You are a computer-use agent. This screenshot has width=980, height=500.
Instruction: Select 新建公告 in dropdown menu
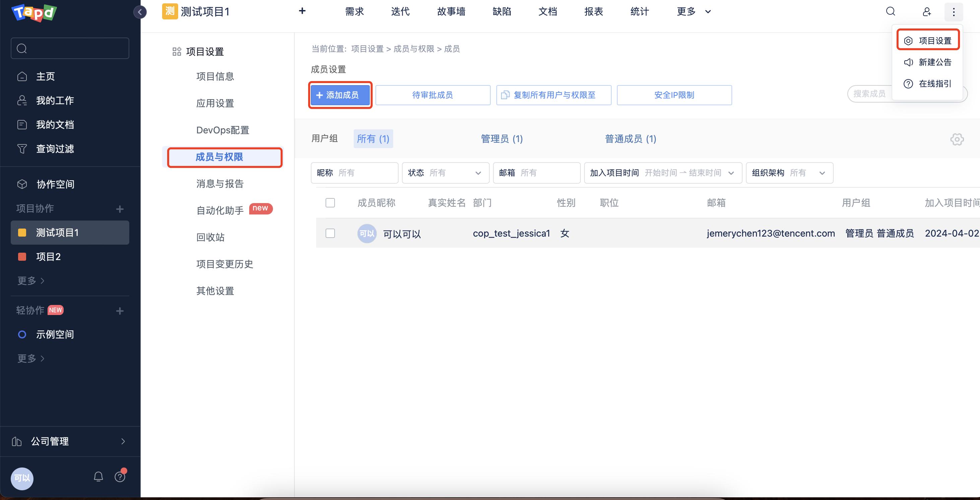pos(928,62)
